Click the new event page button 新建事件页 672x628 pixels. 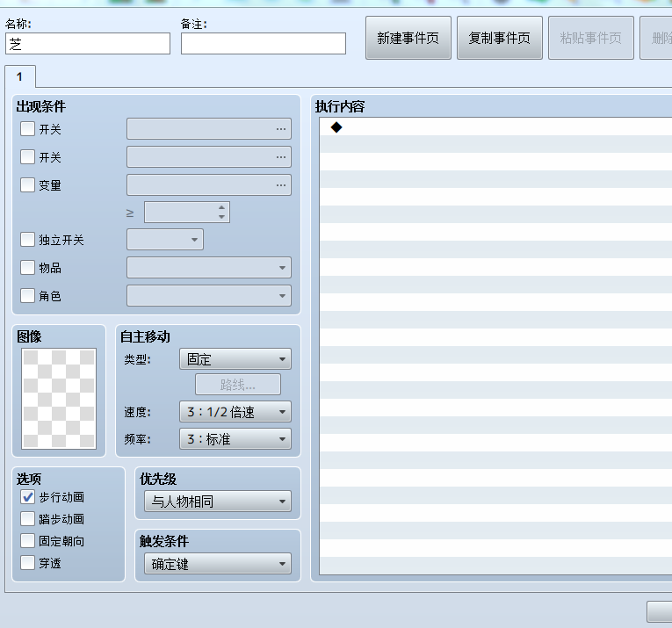click(x=408, y=38)
